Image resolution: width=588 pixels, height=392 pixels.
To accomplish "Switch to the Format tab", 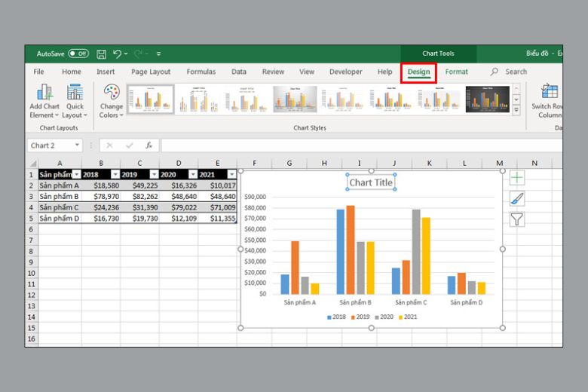I will (x=456, y=72).
